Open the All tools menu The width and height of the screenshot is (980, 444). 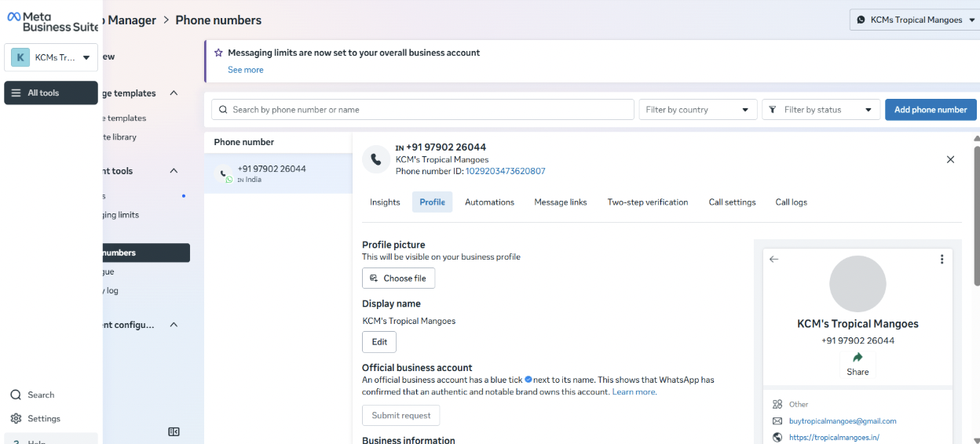click(x=51, y=93)
